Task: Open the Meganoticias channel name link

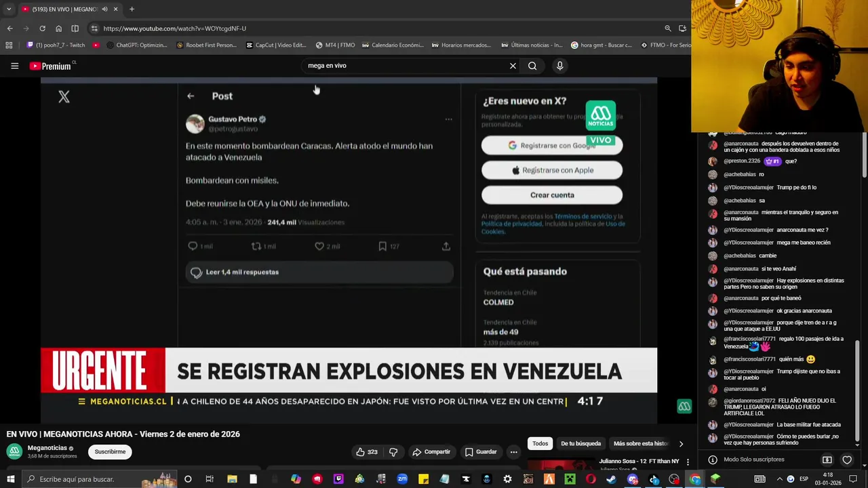Action: tap(47, 448)
